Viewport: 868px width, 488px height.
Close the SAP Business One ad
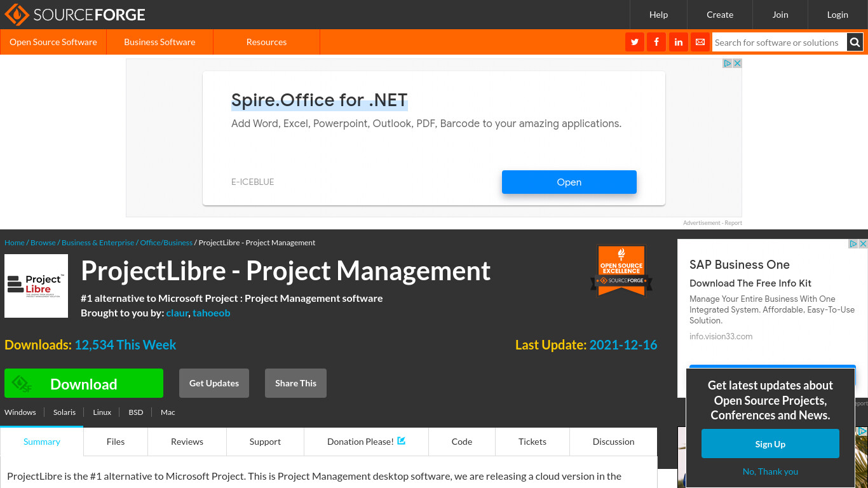pyautogui.click(x=863, y=244)
